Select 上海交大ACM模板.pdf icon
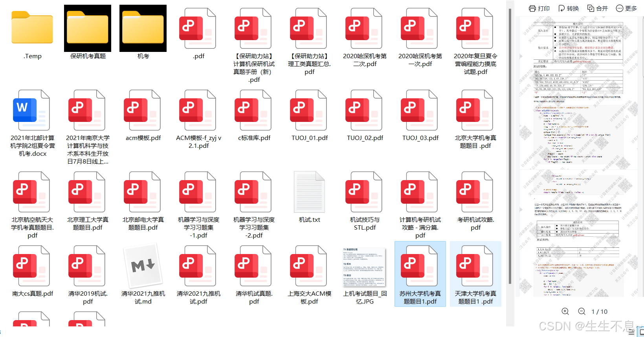Screen dimensions: 644x337 click(x=309, y=266)
